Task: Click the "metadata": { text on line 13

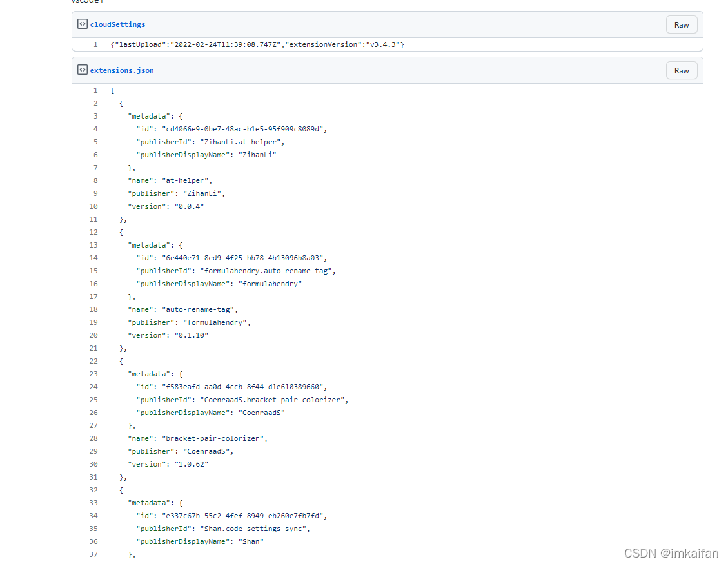Action: click(x=155, y=246)
